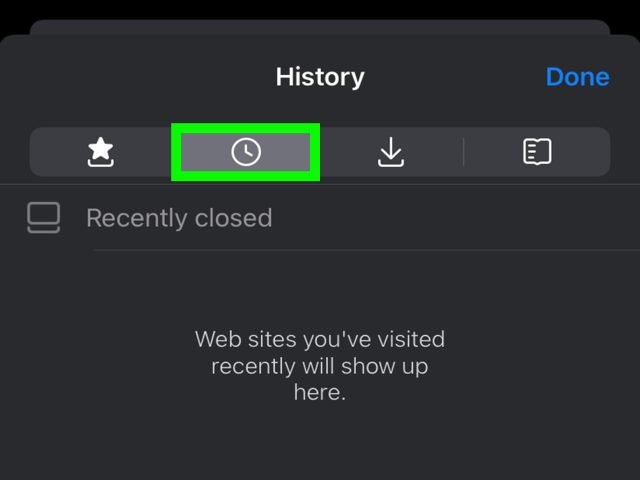
Task: Tap the blue Done button
Action: tap(578, 77)
